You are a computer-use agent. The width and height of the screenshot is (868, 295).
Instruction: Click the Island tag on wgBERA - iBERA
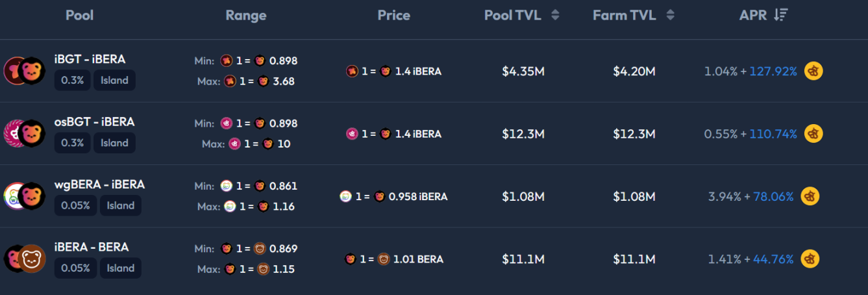pos(120,205)
